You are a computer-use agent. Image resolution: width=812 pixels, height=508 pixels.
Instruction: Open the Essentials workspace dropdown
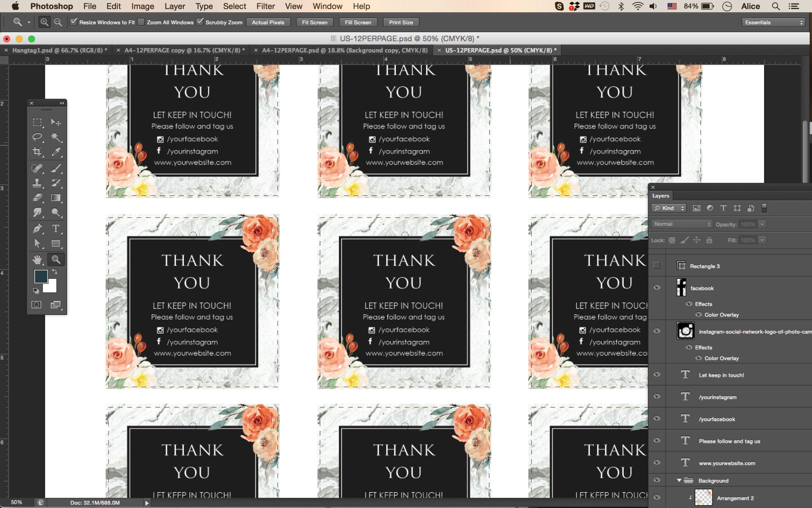773,22
